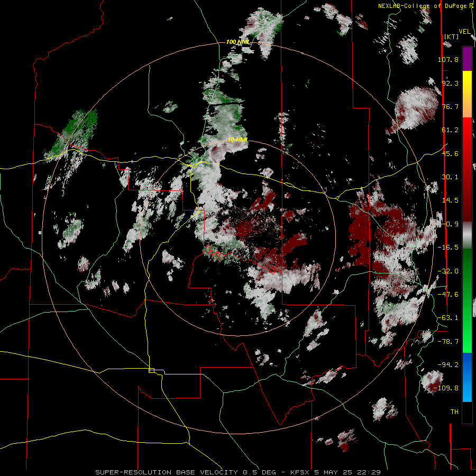The height and width of the screenshot is (476, 476).
Task: Click the "50 NMI" range ring label
Action: 237,140
